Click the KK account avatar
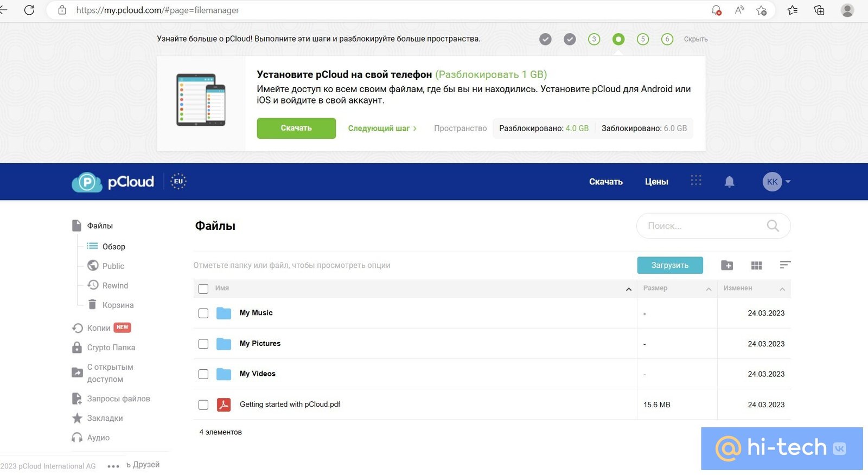 tap(772, 182)
